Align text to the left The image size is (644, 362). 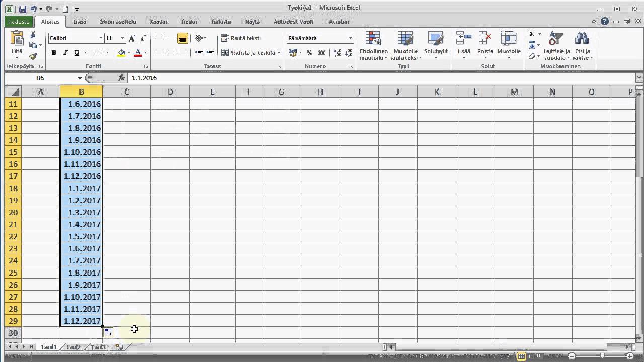tap(159, 53)
